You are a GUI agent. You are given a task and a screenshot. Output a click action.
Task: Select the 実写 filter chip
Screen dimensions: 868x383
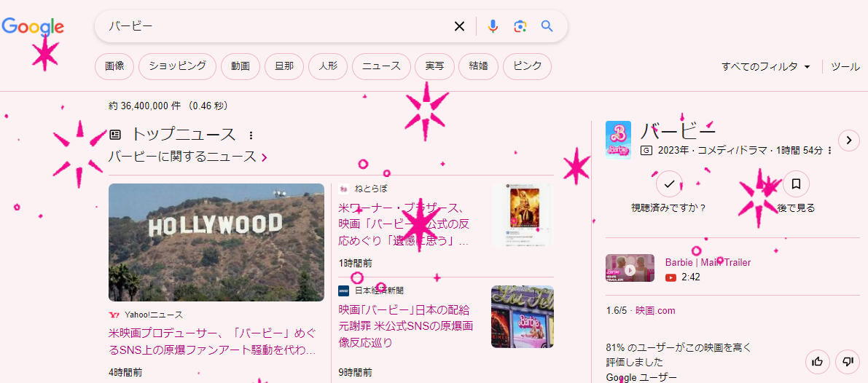(x=434, y=67)
